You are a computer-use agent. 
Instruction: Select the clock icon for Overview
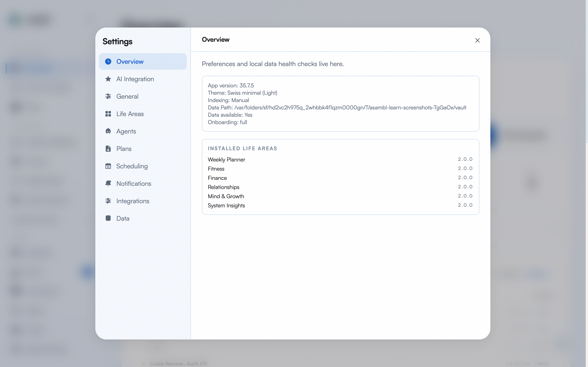point(108,61)
